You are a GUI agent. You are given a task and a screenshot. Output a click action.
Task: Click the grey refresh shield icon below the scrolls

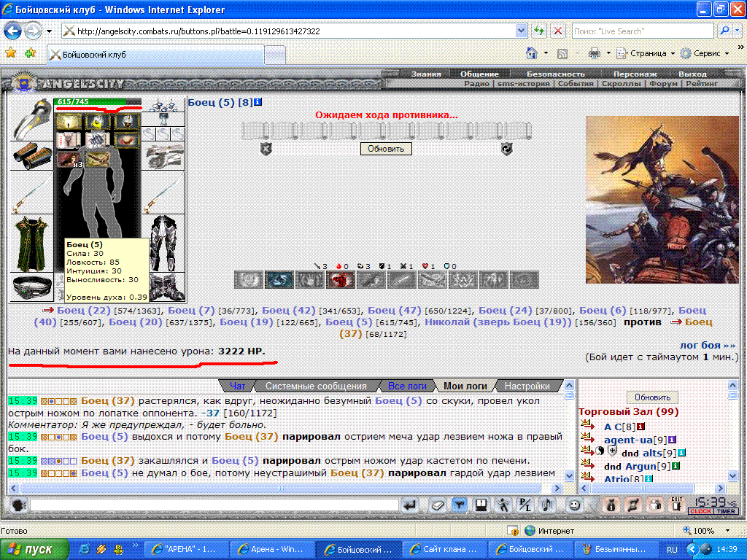(x=506, y=149)
